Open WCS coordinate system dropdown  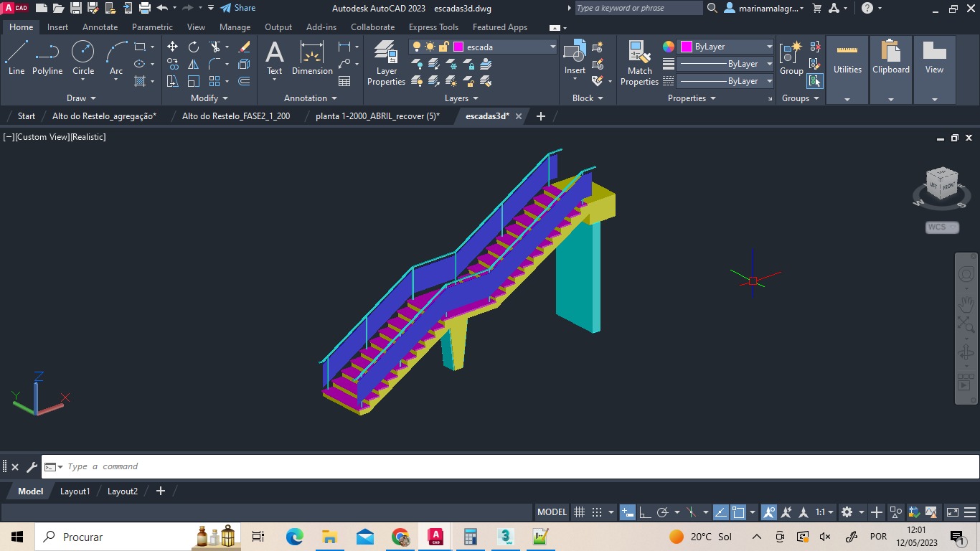(x=942, y=227)
